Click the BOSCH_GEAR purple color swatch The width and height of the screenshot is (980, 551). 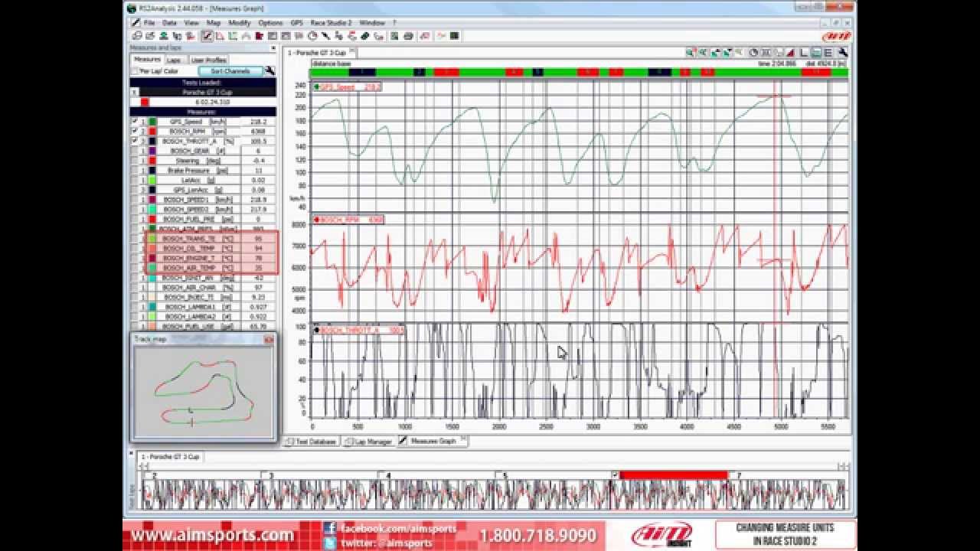(152, 151)
